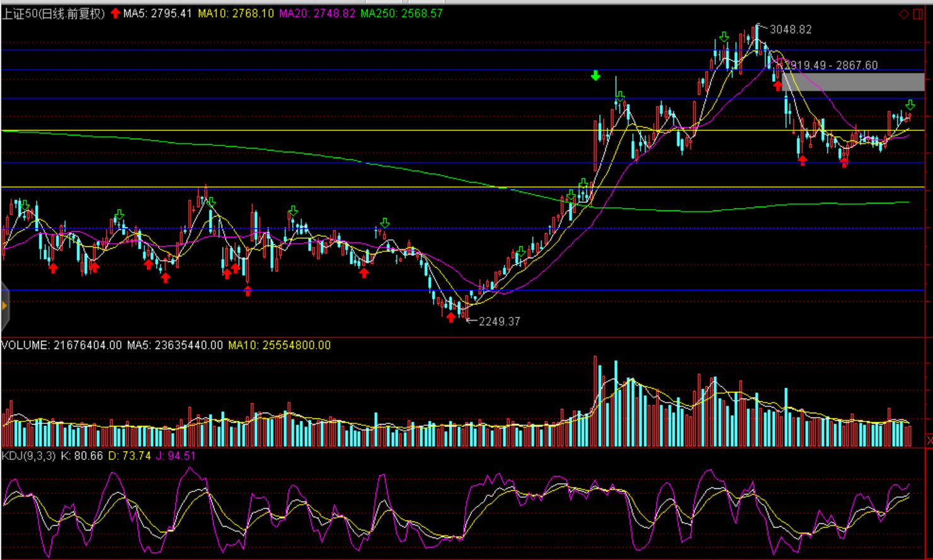Screen dimensions: 933x560
Task: Click the 上证50(日线.前复权) chart title
Action: point(54,13)
